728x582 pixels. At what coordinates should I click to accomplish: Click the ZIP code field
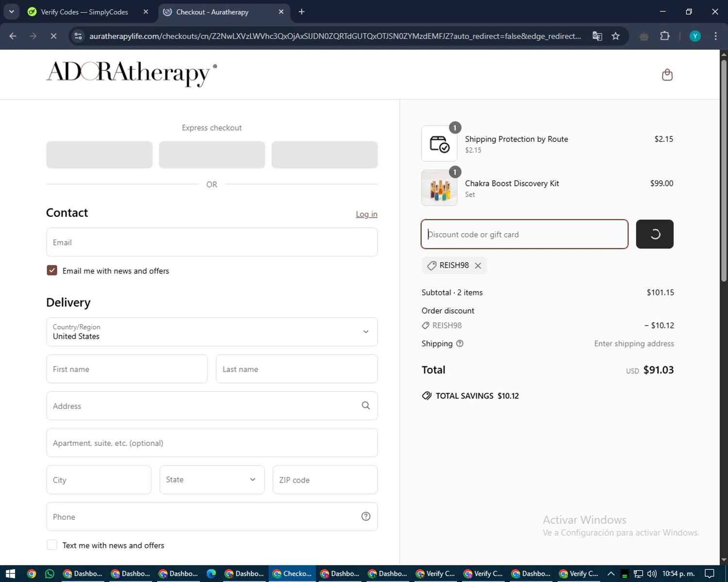pyautogui.click(x=325, y=480)
